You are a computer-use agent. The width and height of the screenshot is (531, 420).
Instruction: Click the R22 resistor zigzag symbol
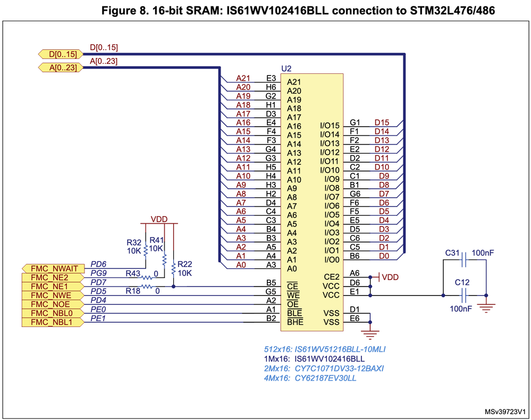pyautogui.click(x=173, y=268)
